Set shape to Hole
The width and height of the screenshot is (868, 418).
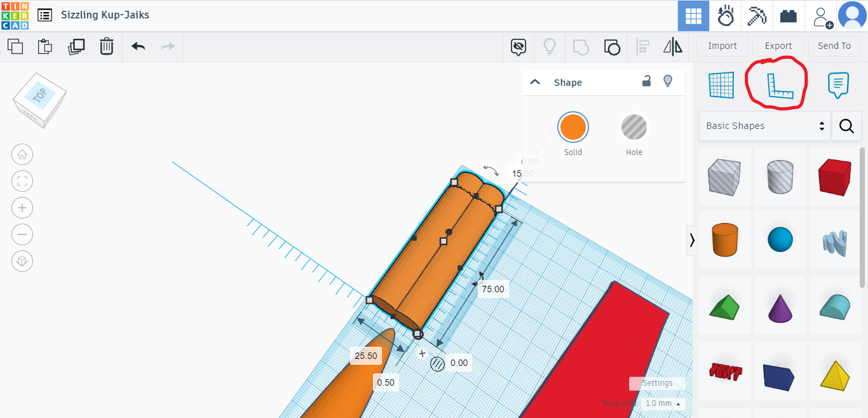pos(634,128)
